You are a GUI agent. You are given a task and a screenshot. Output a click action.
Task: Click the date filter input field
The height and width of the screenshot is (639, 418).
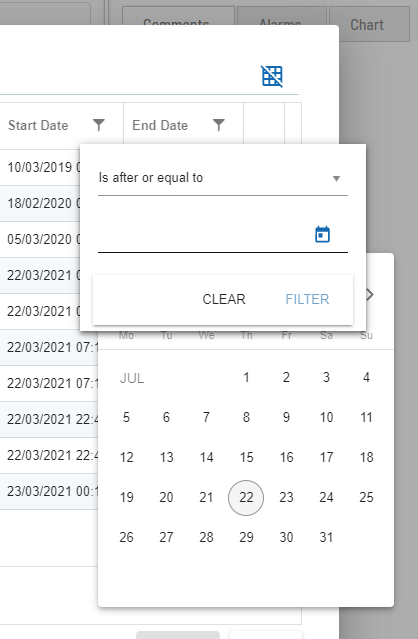[x=204, y=235]
